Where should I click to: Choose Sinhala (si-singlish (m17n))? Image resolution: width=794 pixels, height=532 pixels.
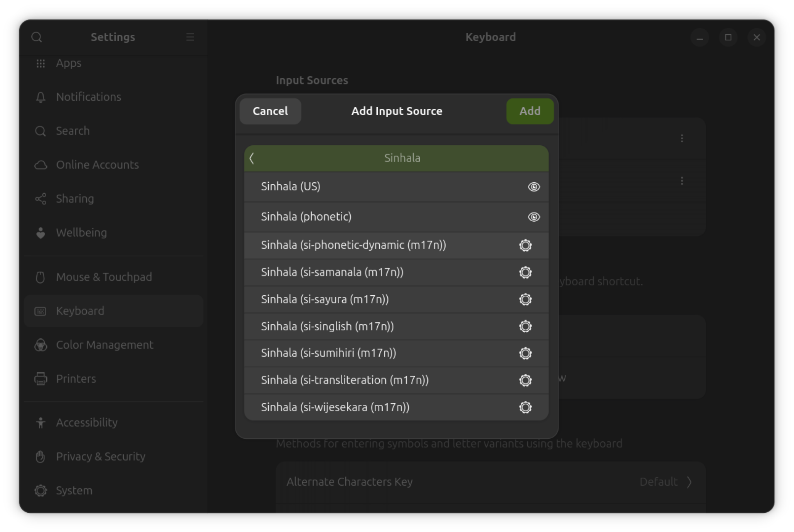tap(396, 326)
